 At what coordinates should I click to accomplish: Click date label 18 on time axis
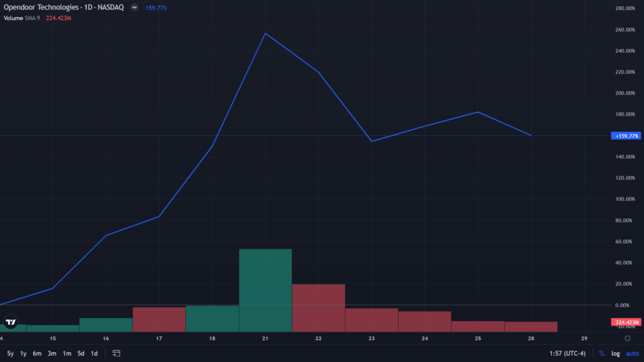[212, 339]
